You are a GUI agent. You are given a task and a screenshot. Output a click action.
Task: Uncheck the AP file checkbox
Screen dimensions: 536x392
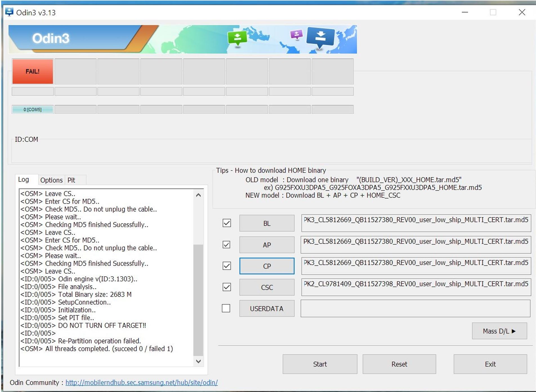click(x=227, y=245)
